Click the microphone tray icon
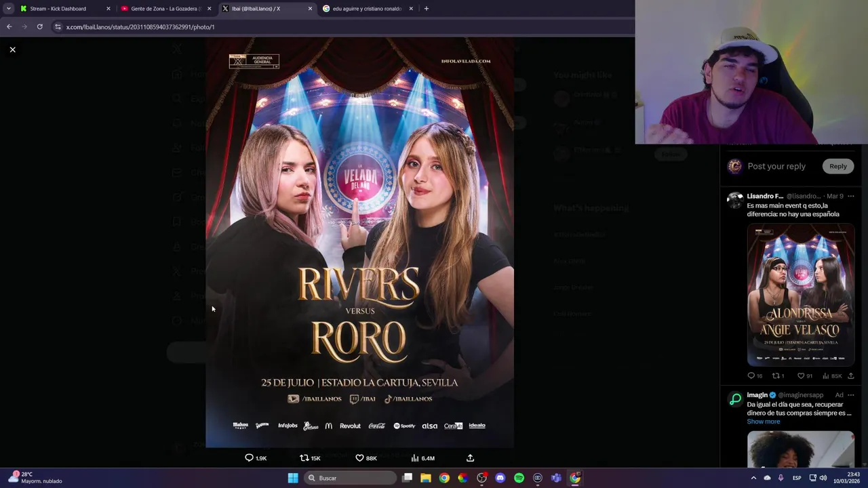868x488 pixels. (x=781, y=478)
